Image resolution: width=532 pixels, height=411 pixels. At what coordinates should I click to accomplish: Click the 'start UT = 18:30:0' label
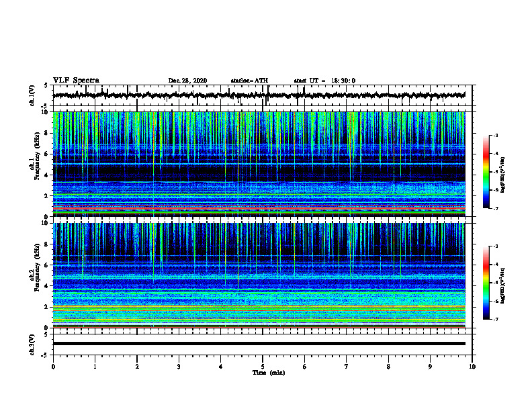click(x=324, y=81)
